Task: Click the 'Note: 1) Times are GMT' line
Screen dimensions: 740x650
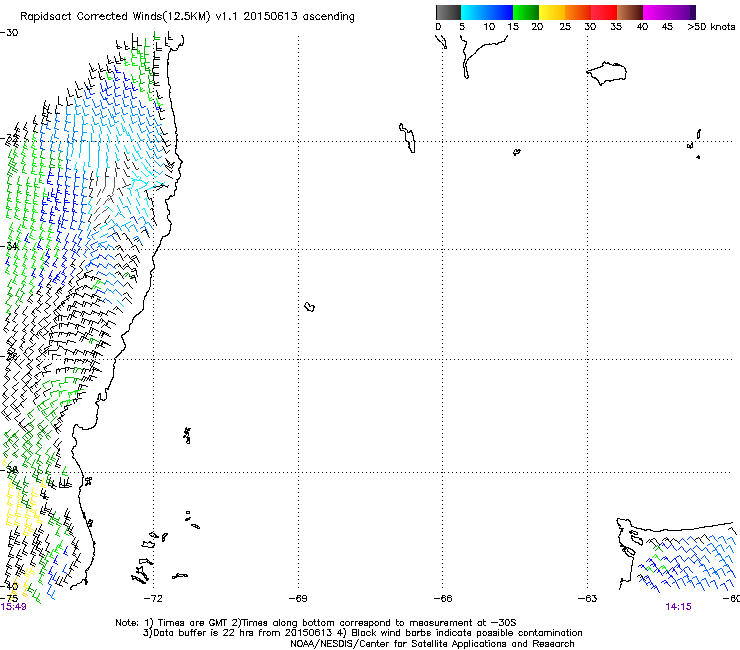Action: pos(316,623)
